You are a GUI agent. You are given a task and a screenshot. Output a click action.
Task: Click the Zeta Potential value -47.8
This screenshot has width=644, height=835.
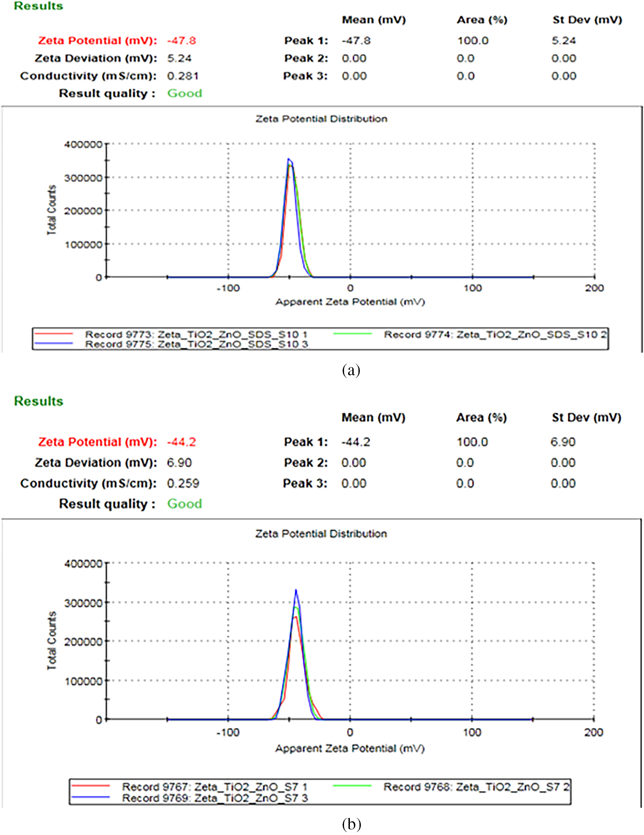(182, 41)
